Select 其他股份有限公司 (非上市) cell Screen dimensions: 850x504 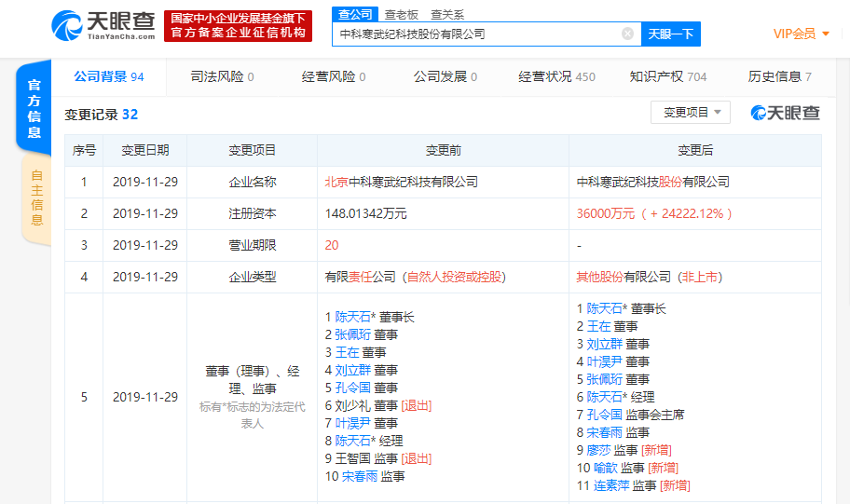695,278
